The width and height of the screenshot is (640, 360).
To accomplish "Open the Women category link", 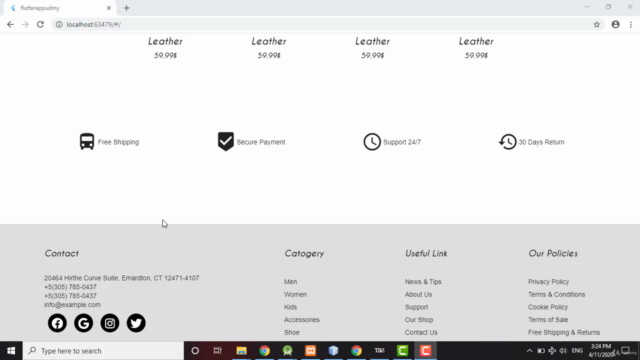I will (x=296, y=294).
